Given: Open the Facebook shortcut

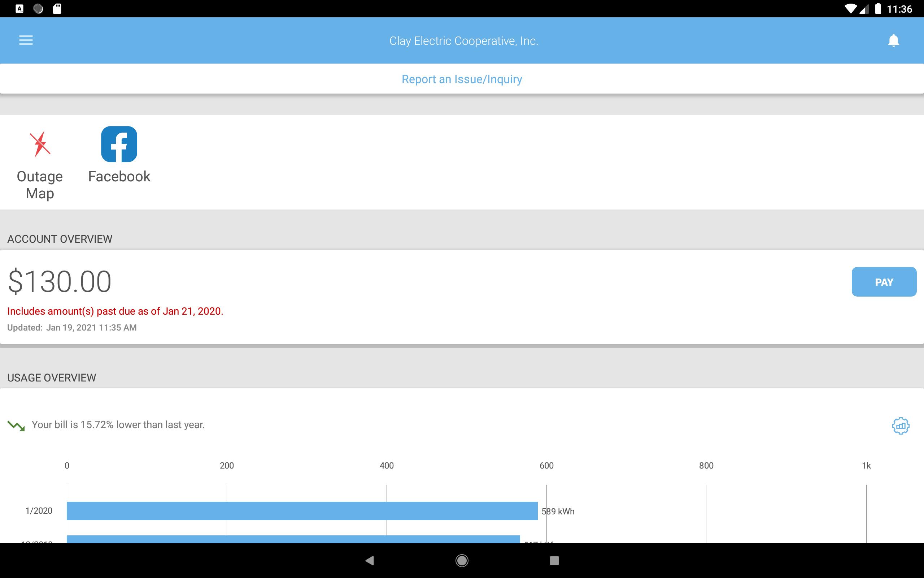Looking at the screenshot, I should [x=119, y=155].
